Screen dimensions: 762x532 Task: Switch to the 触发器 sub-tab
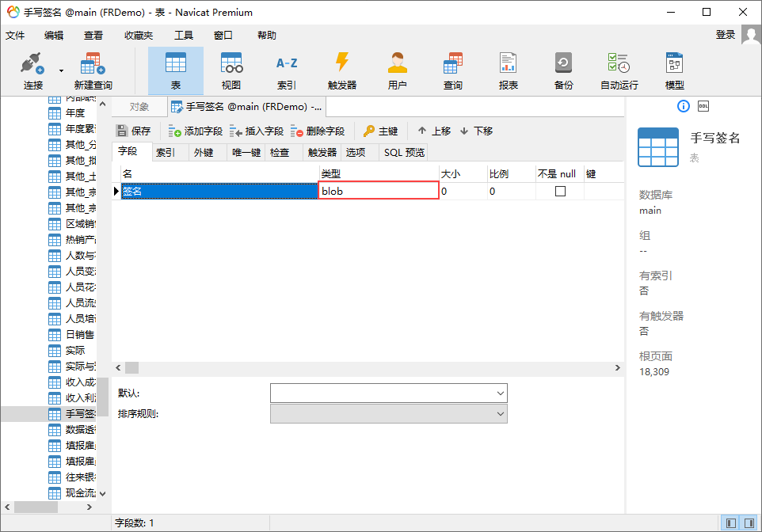322,152
